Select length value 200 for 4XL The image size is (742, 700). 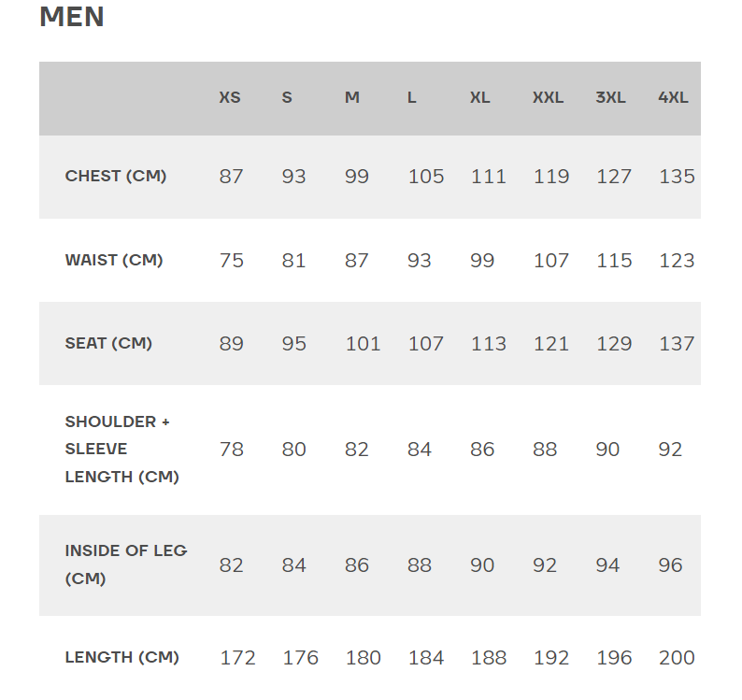coord(677,658)
